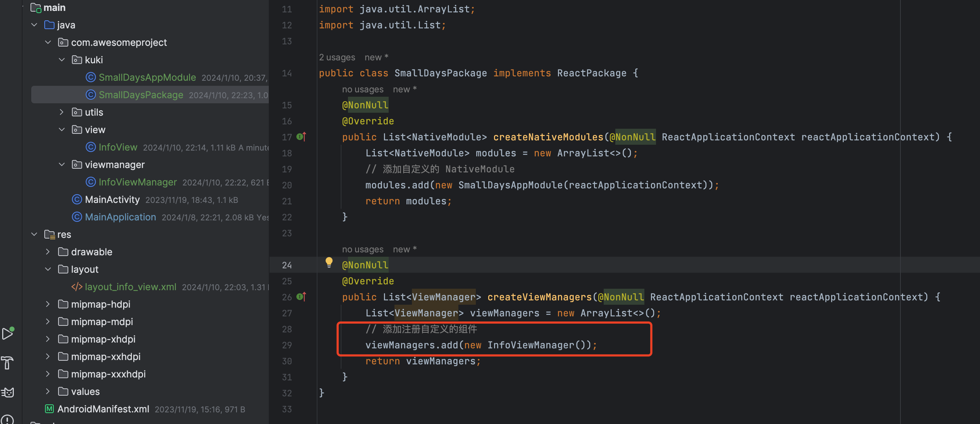Click 'no usages' hint above createViewManagers
Viewport: 980px width, 424px height.
pyautogui.click(x=363, y=249)
